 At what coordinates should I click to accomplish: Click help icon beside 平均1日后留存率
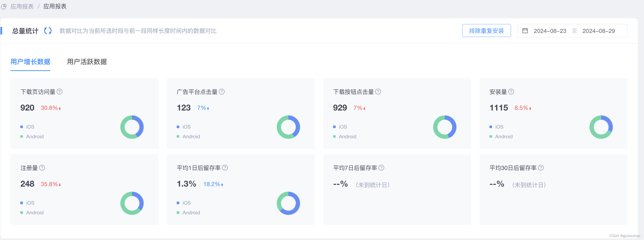click(x=225, y=168)
